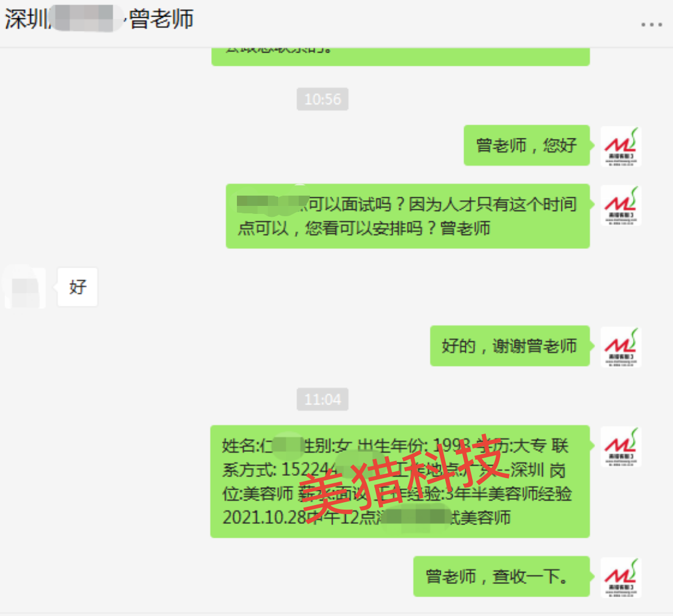Image resolution: width=673 pixels, height=616 pixels.
Task: Click the sender avatar beside the candidate details message
Action: [620, 447]
